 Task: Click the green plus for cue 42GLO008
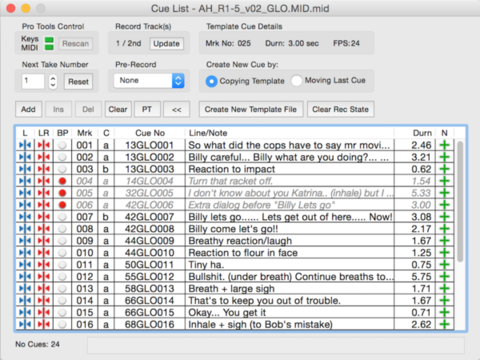[444, 229]
